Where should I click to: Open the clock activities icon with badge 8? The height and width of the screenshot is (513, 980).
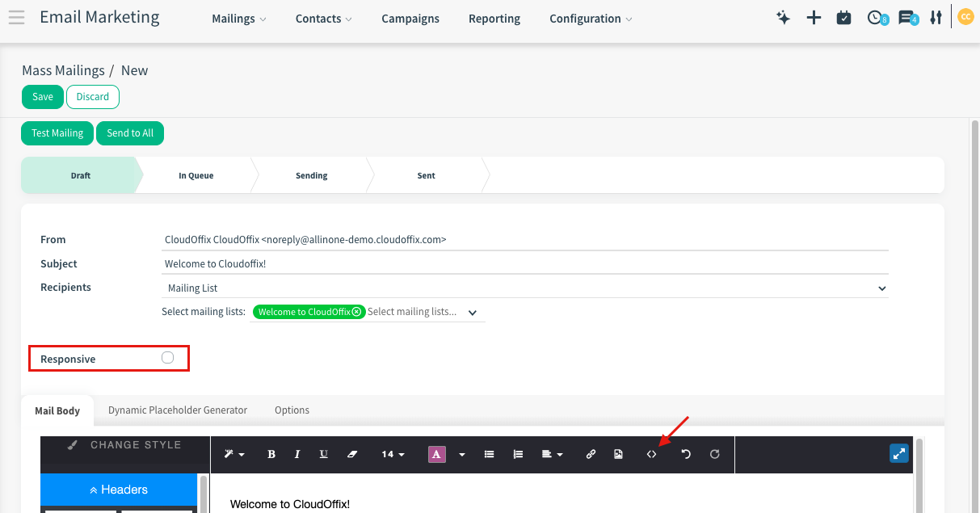(x=876, y=18)
